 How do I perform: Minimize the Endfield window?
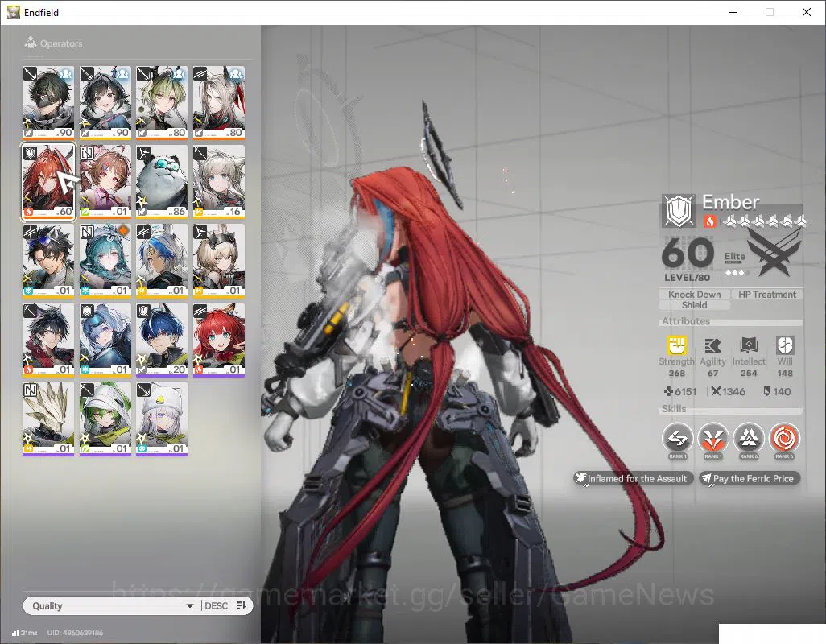click(733, 12)
